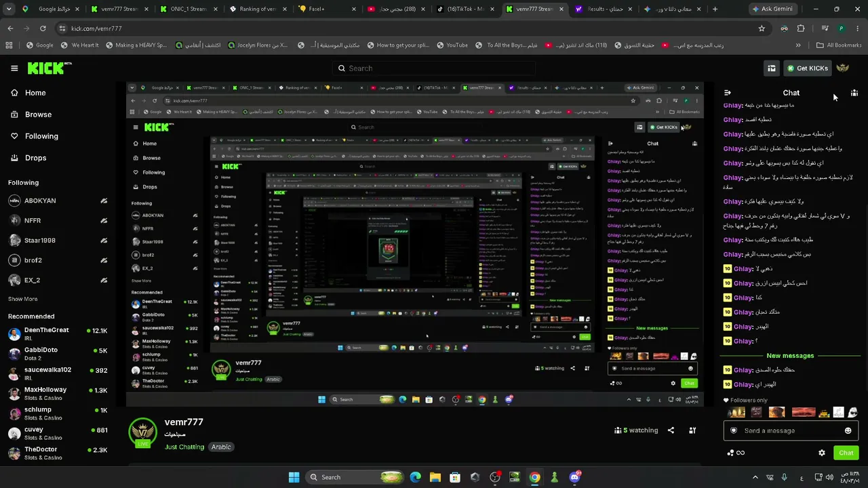Open Microsoft Edge from the taskbar
The width and height of the screenshot is (868, 488).
[416, 477]
